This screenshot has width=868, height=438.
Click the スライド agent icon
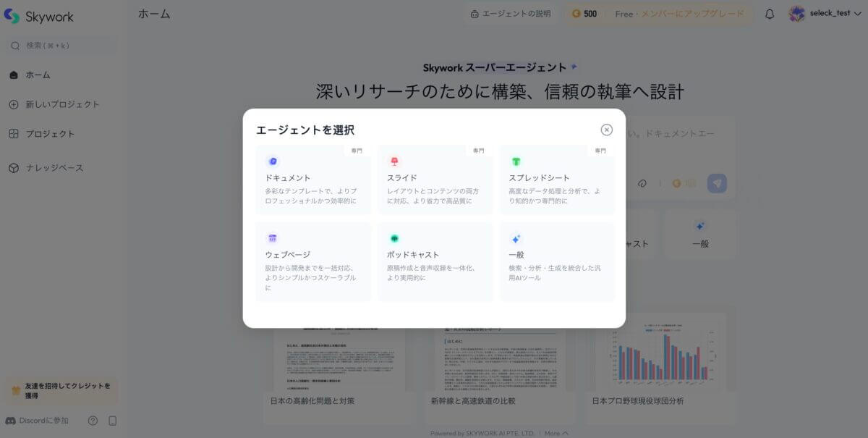394,161
